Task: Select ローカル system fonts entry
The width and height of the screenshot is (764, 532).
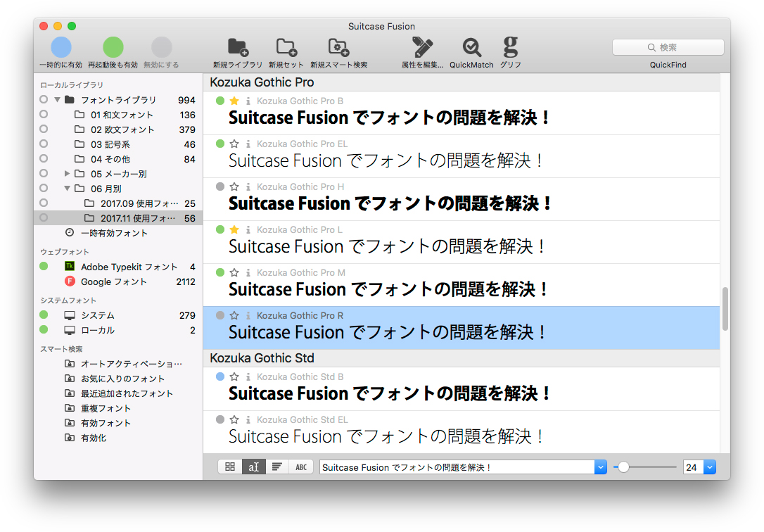Action: [118, 330]
